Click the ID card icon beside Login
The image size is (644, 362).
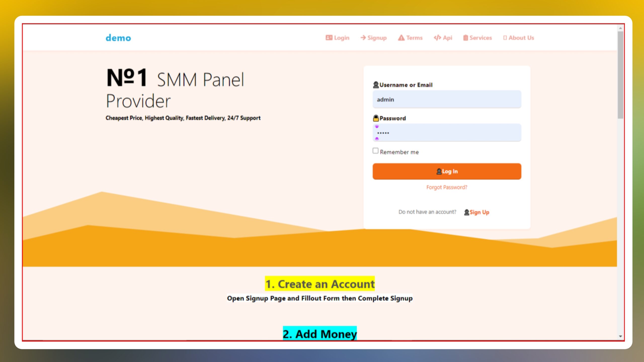[x=329, y=38]
